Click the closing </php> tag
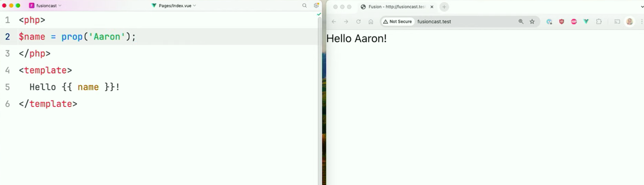The width and height of the screenshot is (644, 185). (x=34, y=53)
